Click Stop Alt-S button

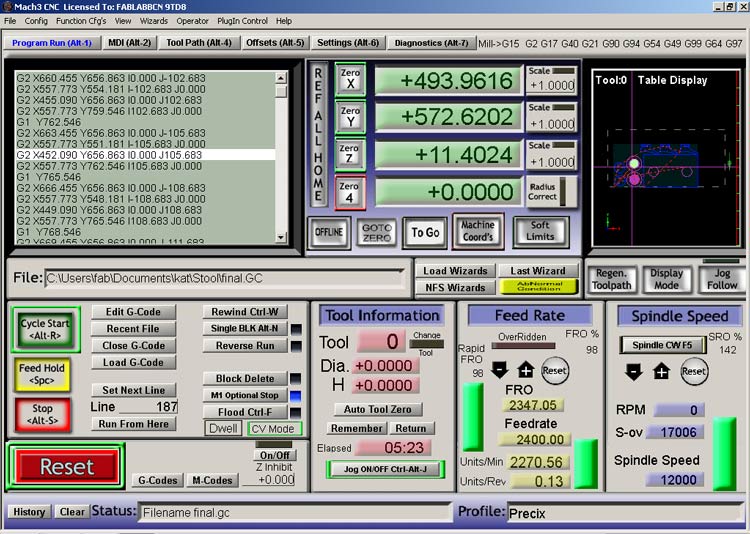pyautogui.click(x=42, y=414)
